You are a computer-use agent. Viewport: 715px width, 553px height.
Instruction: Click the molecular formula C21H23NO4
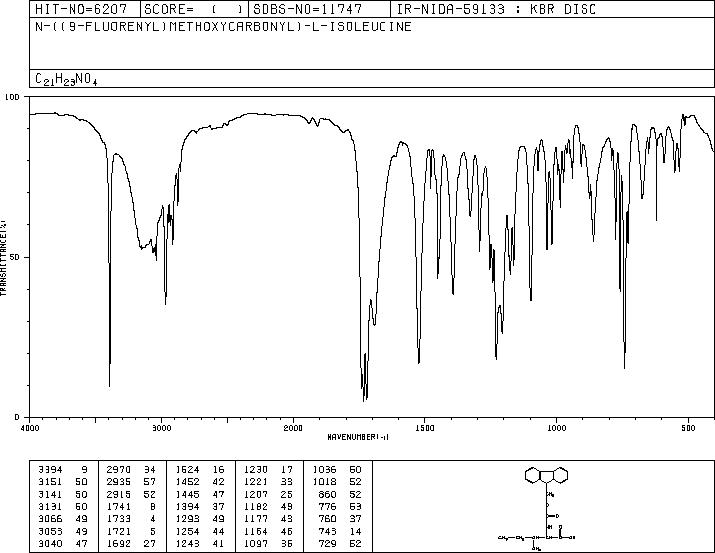(x=66, y=79)
